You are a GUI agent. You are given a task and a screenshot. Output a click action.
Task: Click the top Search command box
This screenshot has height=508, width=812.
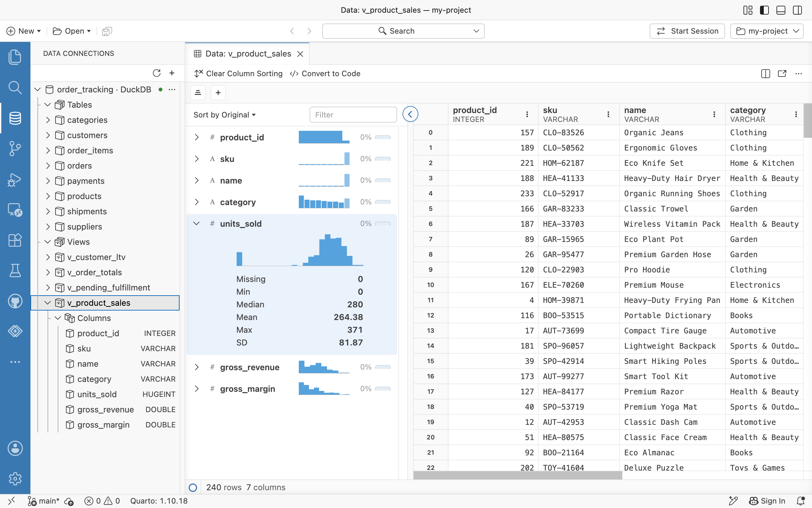click(403, 31)
